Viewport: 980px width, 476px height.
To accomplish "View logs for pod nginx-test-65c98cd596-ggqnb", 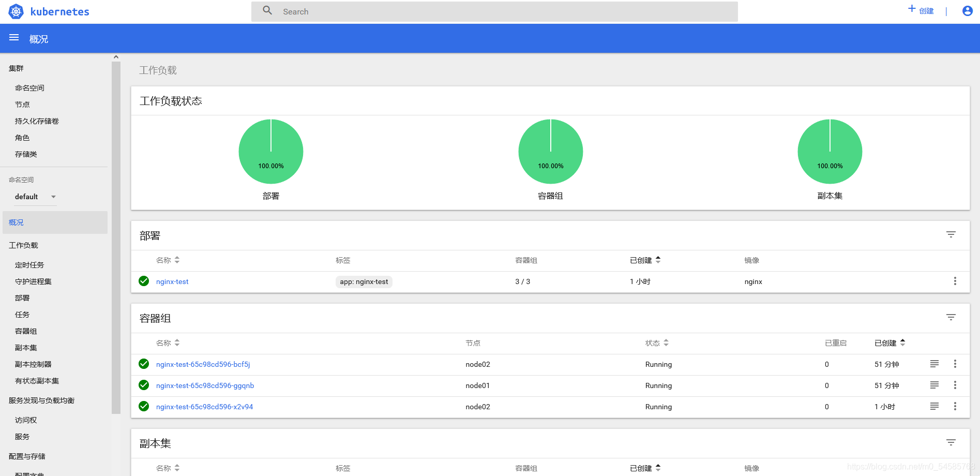I will pos(934,385).
